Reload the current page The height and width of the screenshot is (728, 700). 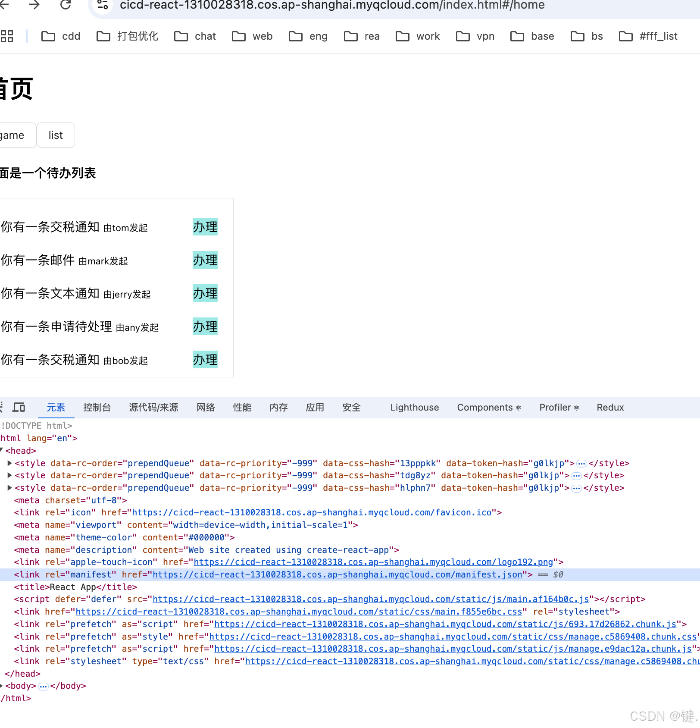click(x=65, y=6)
